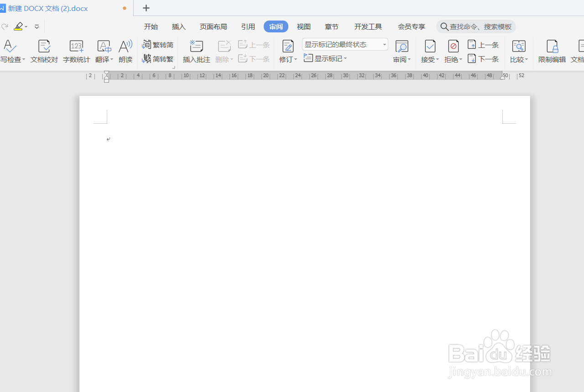Switch to the 视图 tab

coord(304,27)
